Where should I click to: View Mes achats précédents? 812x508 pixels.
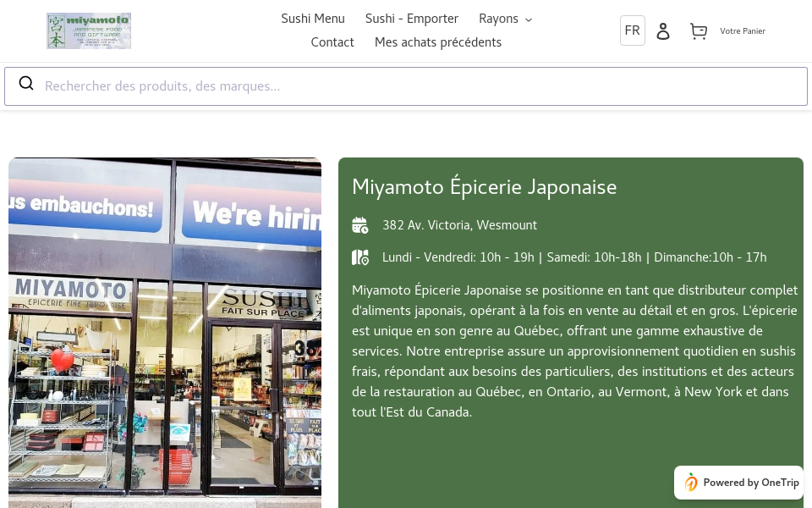pyautogui.click(x=438, y=42)
